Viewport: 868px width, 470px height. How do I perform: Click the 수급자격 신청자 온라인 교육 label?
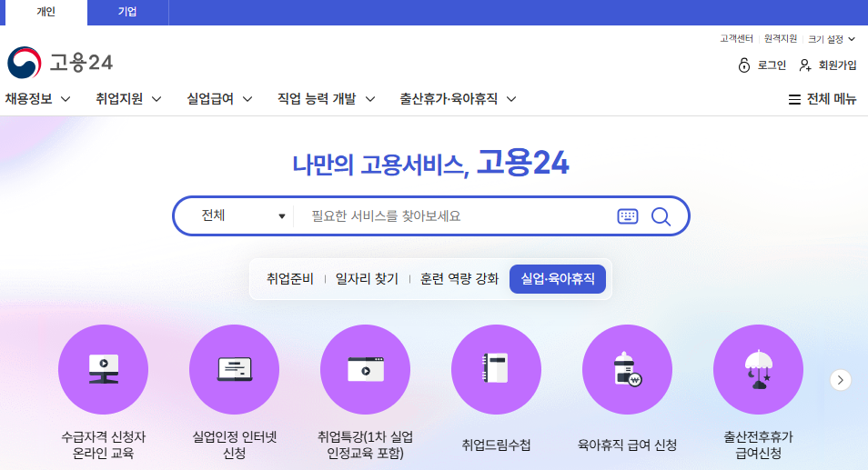pos(103,445)
